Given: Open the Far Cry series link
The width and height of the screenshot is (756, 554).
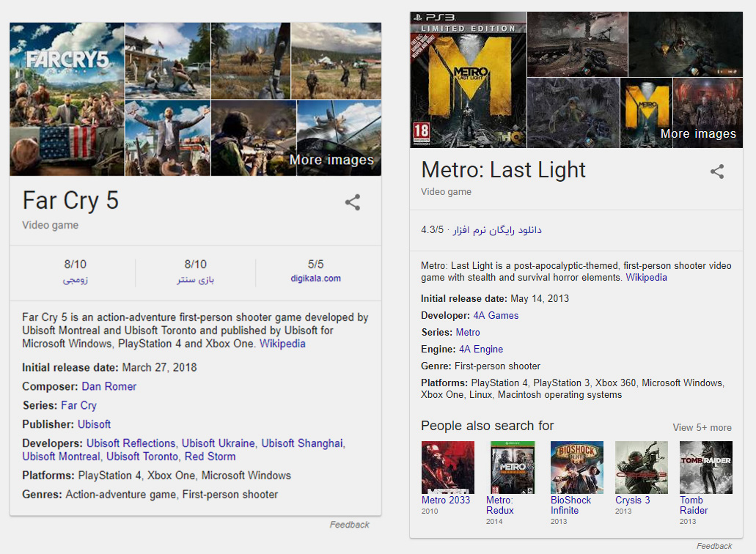Looking at the screenshot, I should click(78, 405).
